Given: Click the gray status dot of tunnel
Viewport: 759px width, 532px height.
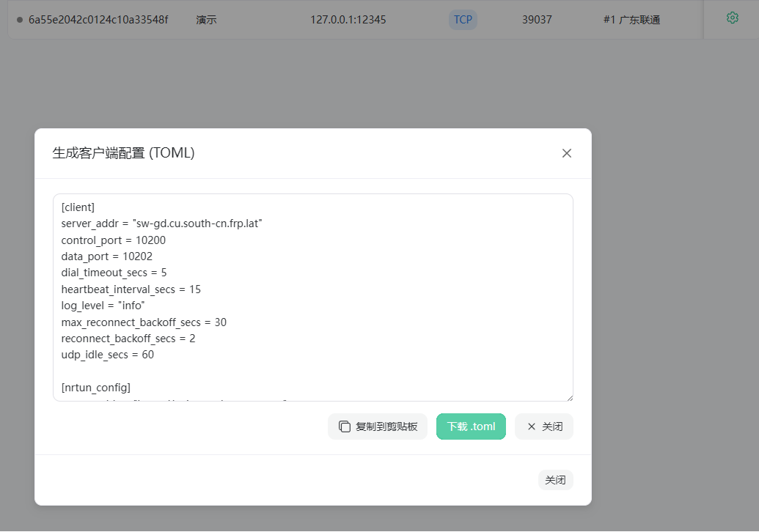Looking at the screenshot, I should pos(20,20).
